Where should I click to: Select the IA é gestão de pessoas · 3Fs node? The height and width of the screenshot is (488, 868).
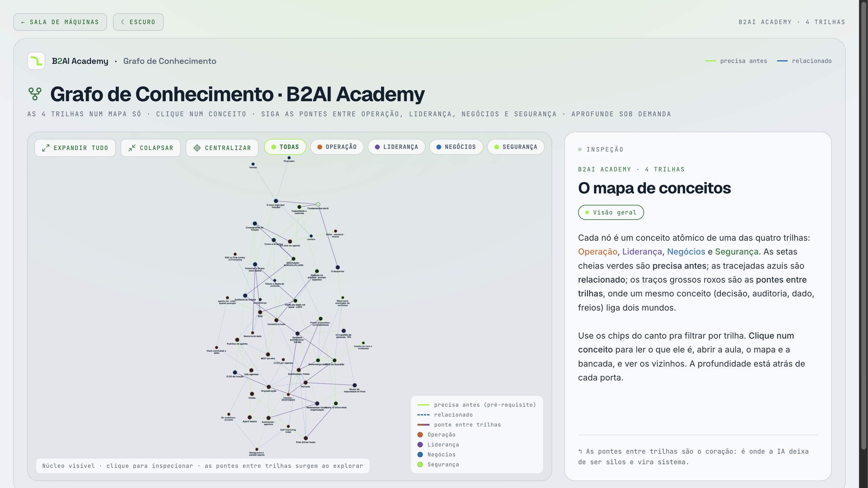[343, 331]
